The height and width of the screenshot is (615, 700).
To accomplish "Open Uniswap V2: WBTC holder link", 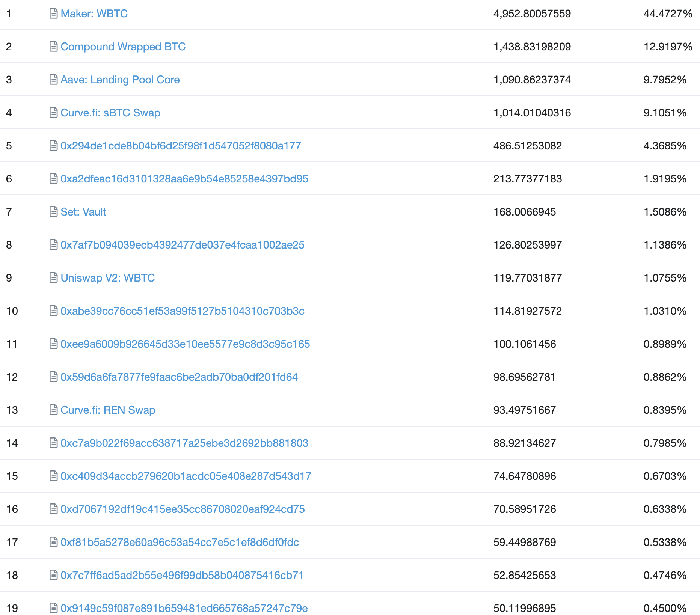I will tap(108, 278).
